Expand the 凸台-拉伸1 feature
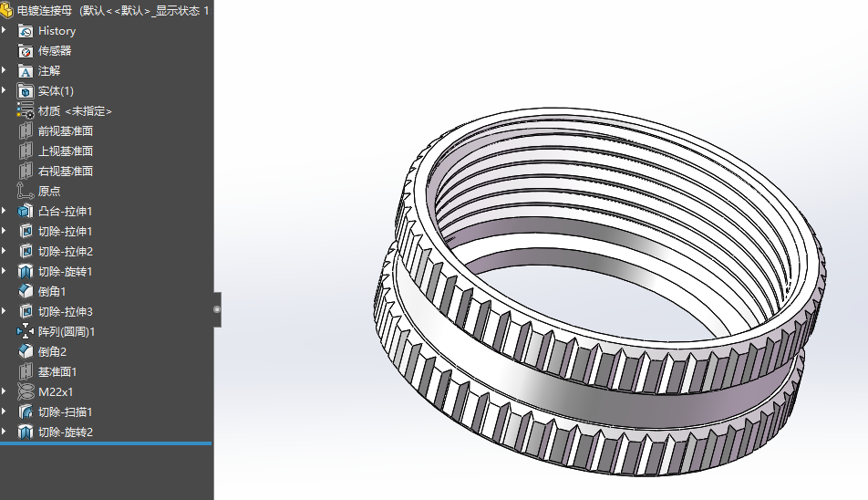 (x=4, y=211)
